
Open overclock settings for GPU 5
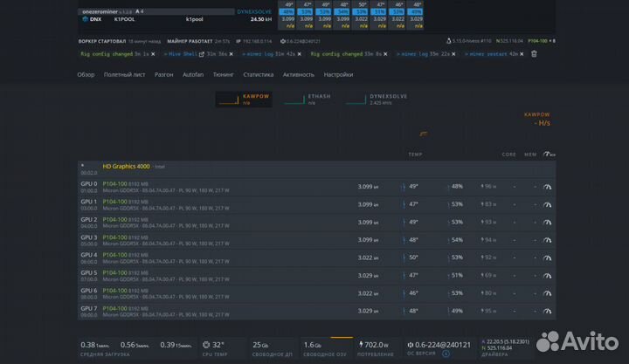pos(547,276)
